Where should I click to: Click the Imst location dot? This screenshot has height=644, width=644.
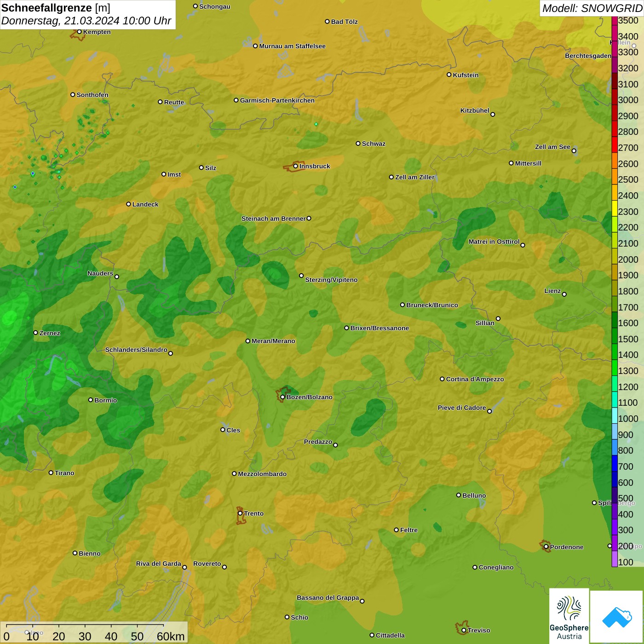coord(164,174)
